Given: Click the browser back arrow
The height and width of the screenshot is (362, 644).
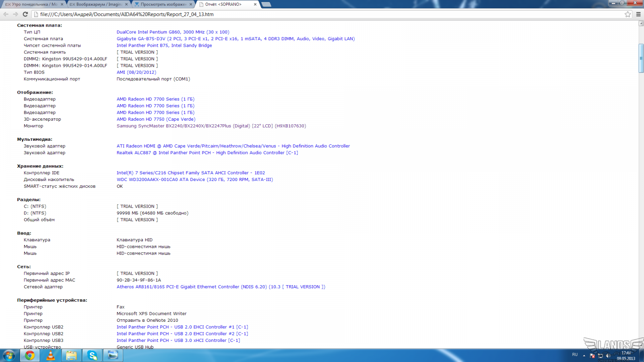Looking at the screenshot, I should pyautogui.click(x=6, y=14).
